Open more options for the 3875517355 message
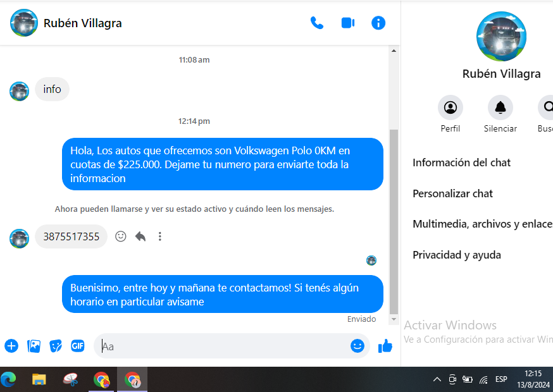553x392 pixels. point(160,236)
